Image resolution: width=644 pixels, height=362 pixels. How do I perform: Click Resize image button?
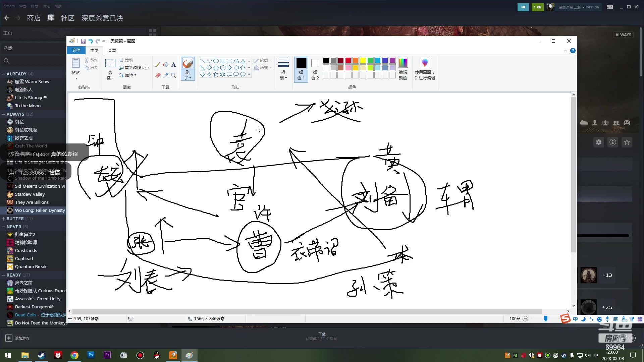pos(134,68)
